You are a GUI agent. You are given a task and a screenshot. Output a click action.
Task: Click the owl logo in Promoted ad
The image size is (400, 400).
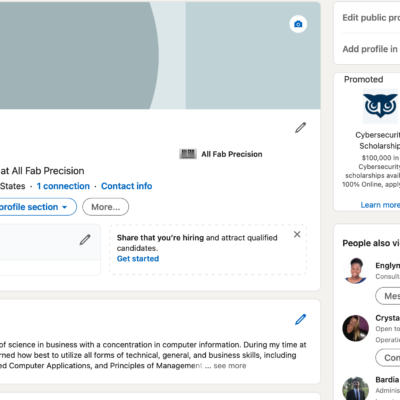point(380,106)
